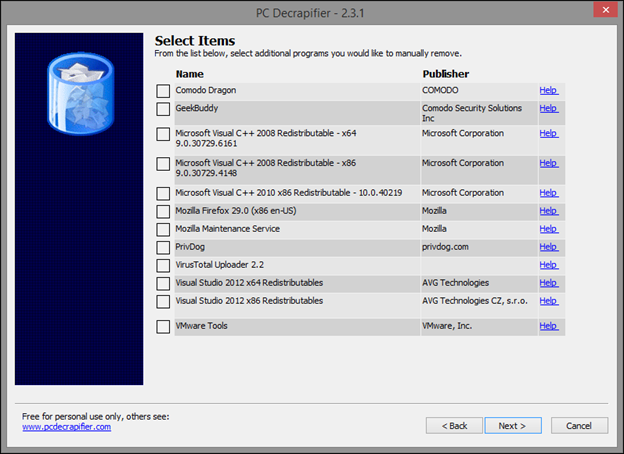Check Visual C++ 2010 x86 Redistributable box
Image resolution: width=624 pixels, height=454 pixels.
[163, 194]
